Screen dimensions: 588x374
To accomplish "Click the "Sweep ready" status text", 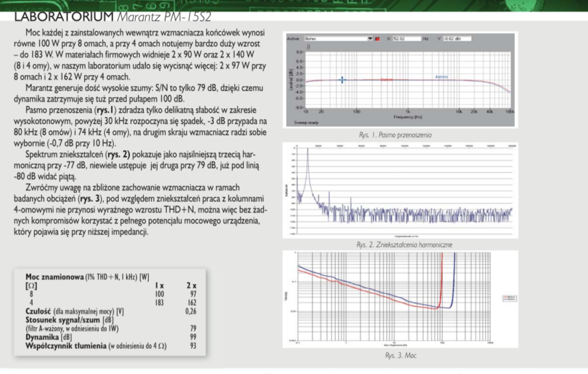I will (306, 123).
